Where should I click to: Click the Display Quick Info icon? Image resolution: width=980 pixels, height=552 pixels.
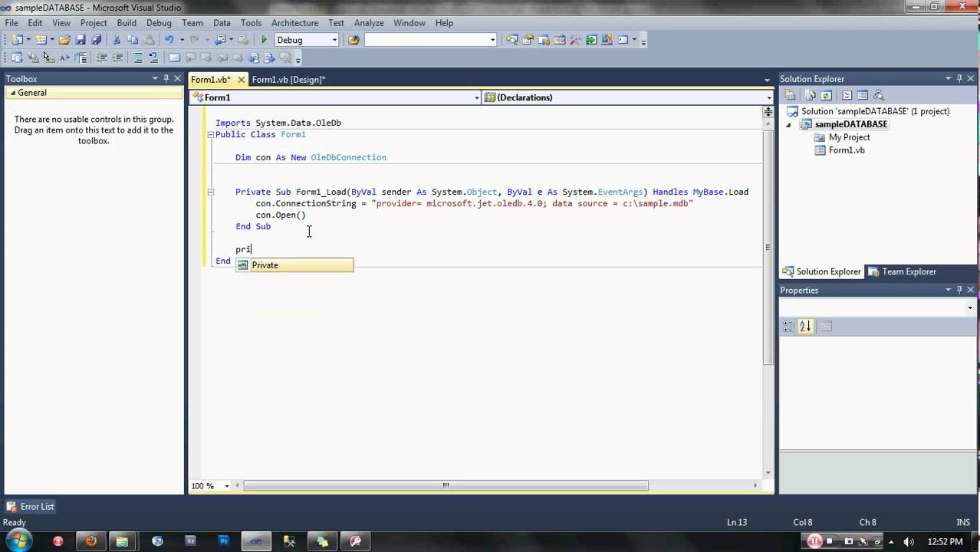click(48, 58)
